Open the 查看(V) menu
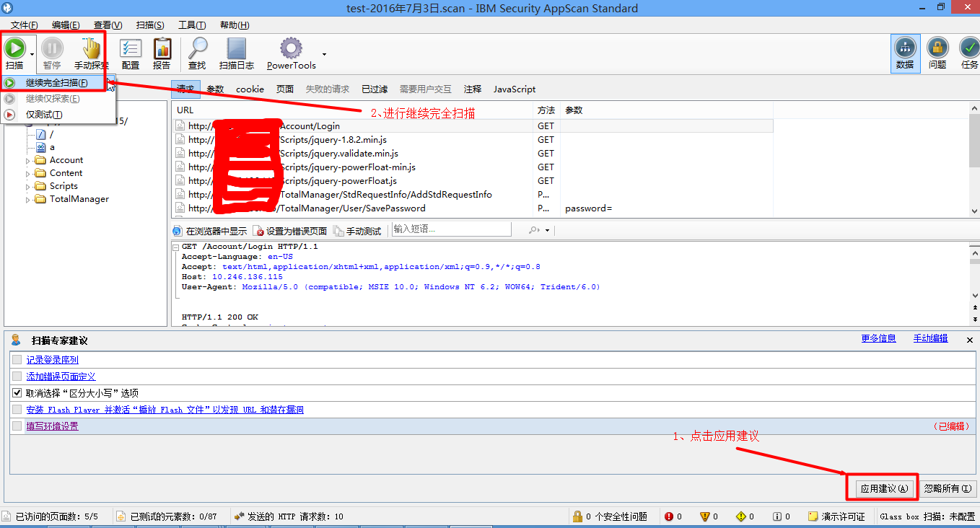The width and height of the screenshot is (980, 528). [x=108, y=25]
